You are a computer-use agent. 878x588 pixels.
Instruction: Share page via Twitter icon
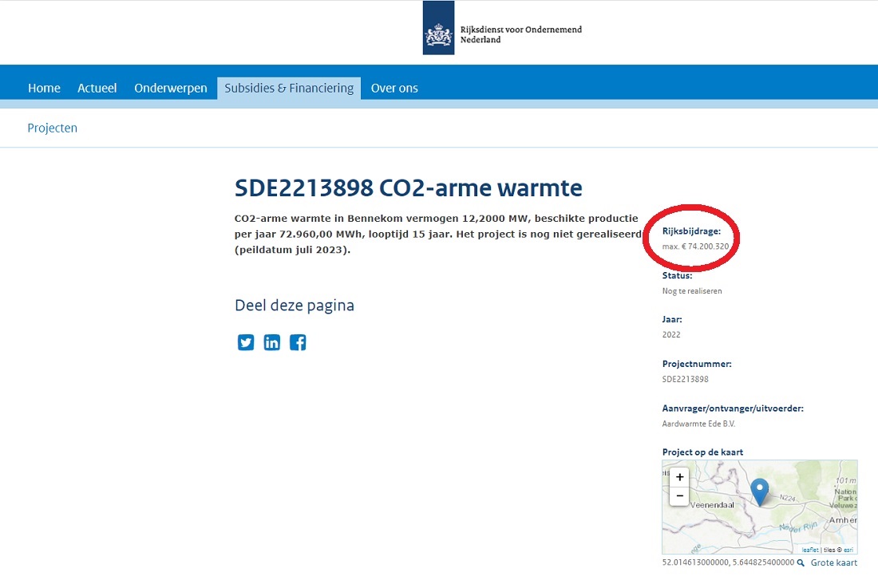point(246,342)
